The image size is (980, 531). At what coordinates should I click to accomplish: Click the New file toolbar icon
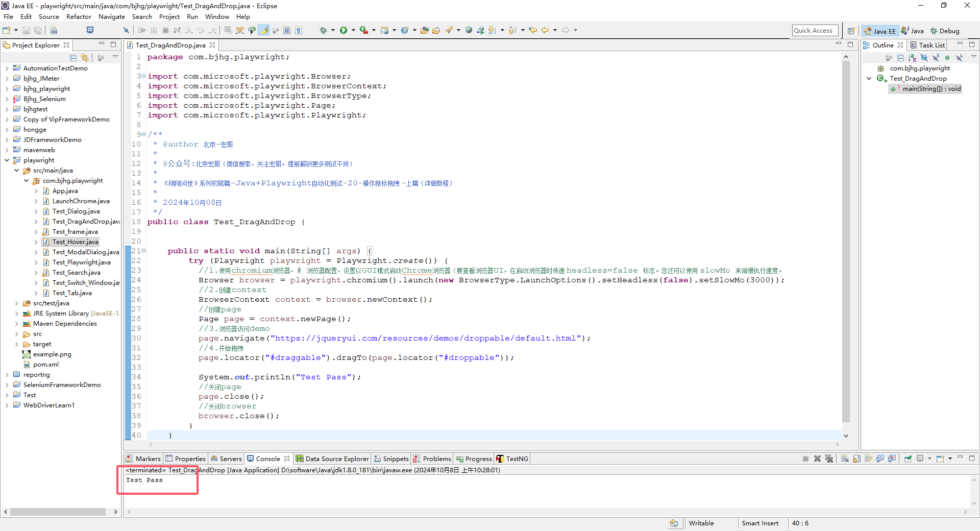[7, 31]
